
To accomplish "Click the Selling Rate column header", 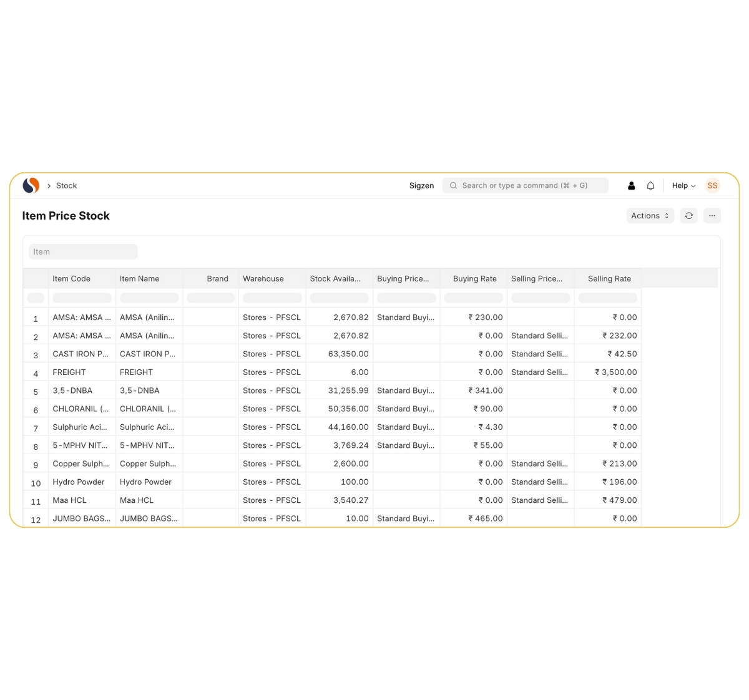I will 608,279.
